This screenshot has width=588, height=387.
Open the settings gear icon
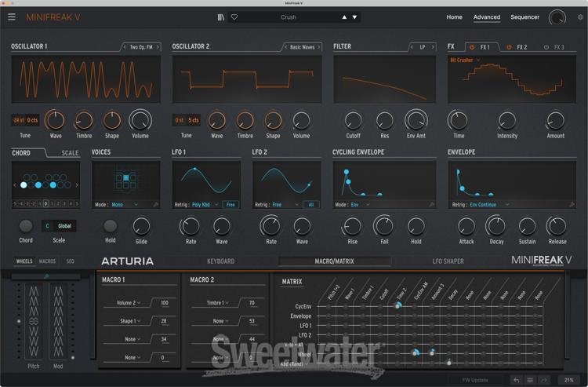(580, 17)
